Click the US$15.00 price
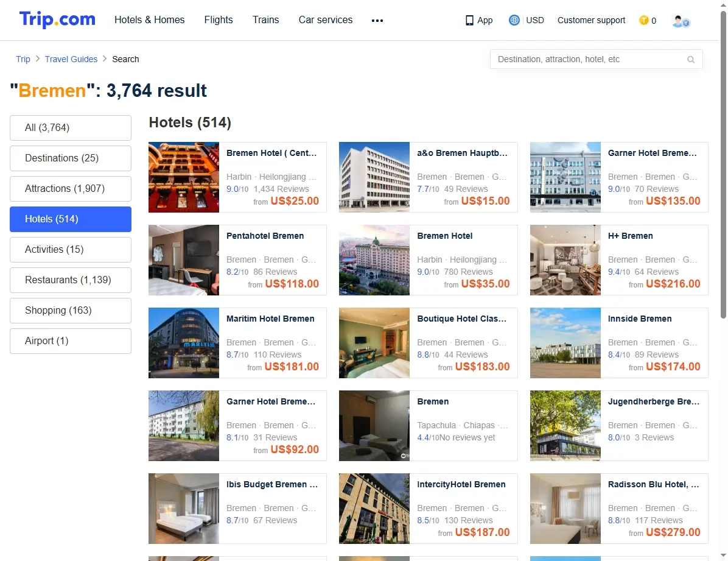The image size is (728, 561). click(485, 201)
